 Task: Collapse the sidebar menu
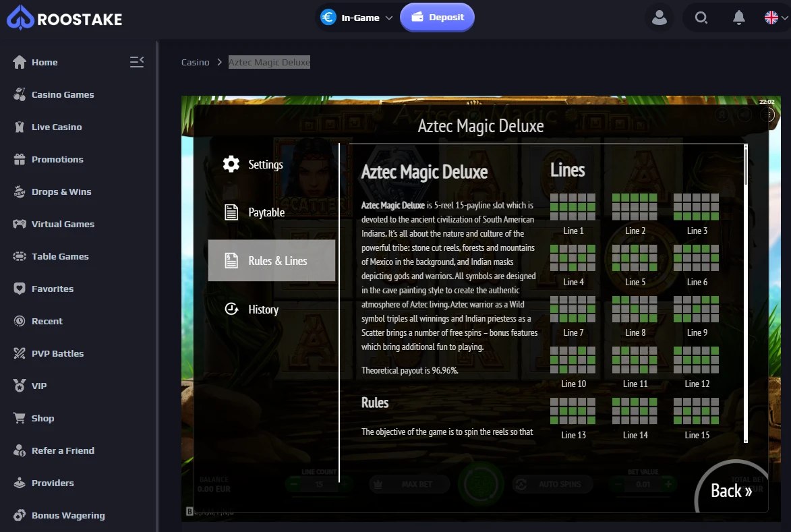point(137,62)
